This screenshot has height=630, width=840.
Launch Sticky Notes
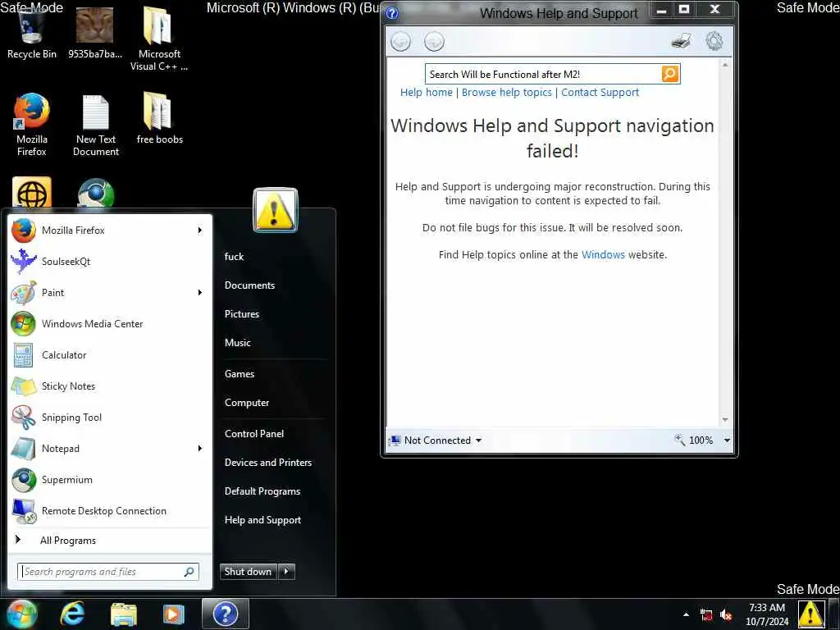(110, 386)
